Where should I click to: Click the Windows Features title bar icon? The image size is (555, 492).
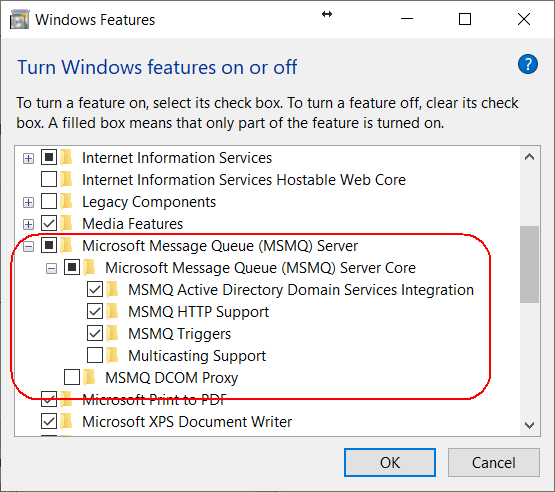[19, 19]
